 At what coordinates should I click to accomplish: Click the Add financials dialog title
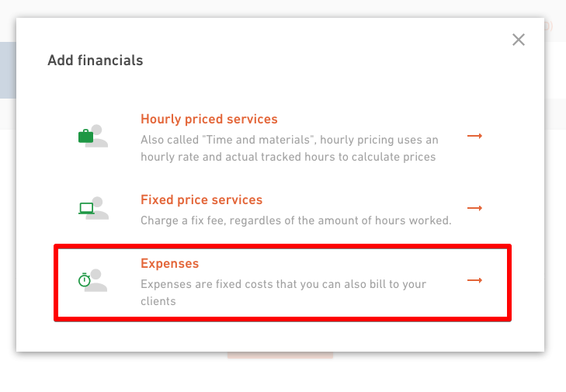[x=95, y=61]
